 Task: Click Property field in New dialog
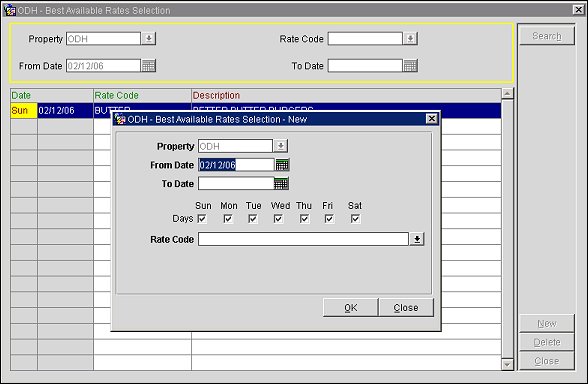point(235,146)
